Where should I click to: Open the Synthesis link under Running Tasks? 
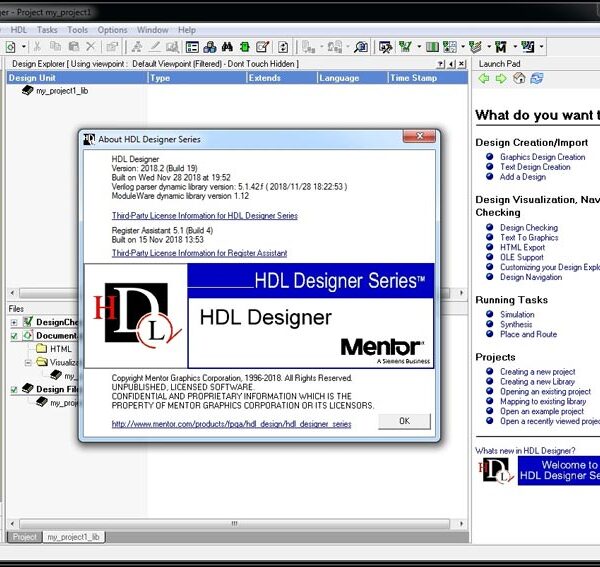pyautogui.click(x=516, y=324)
